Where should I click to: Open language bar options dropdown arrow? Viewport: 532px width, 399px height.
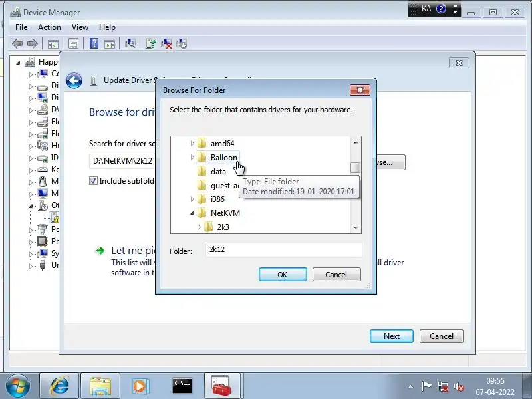tap(455, 12)
